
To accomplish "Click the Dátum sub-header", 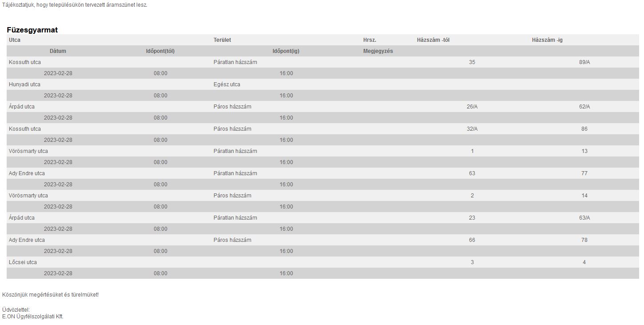I will [x=58, y=51].
